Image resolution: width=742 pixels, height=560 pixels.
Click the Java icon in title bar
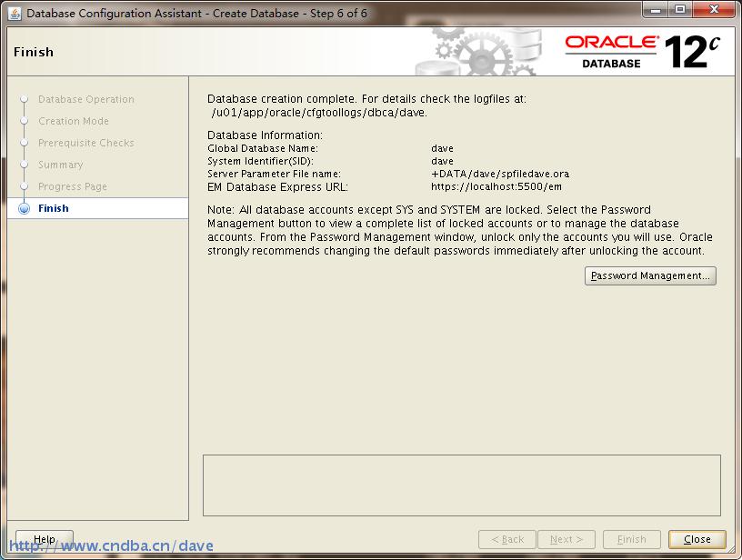15,14
